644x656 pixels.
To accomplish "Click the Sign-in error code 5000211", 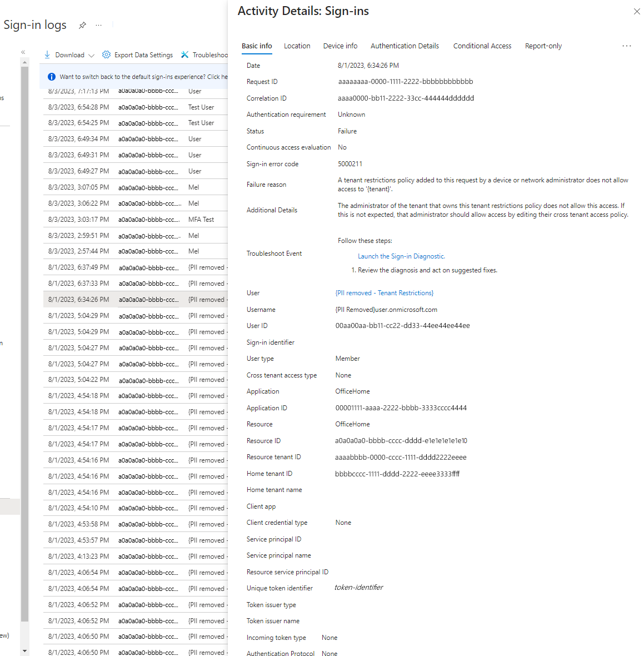I will [x=350, y=164].
